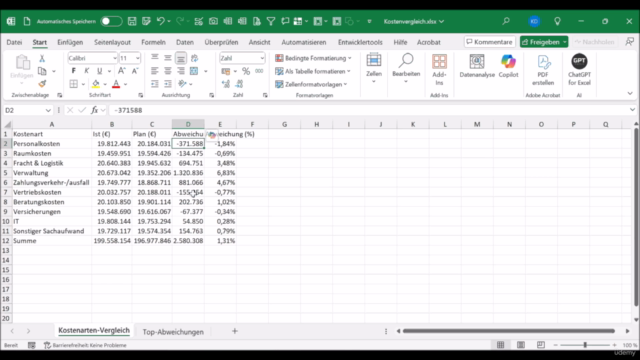Open the Zahl number format dropdown
This screenshot has width=640, height=360.
(262, 58)
